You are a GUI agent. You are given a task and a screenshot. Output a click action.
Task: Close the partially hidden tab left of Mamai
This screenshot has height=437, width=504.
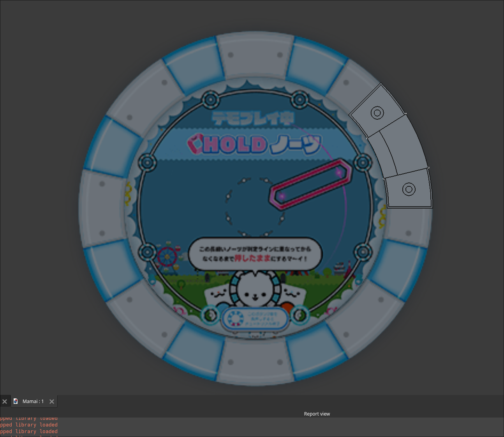click(5, 402)
